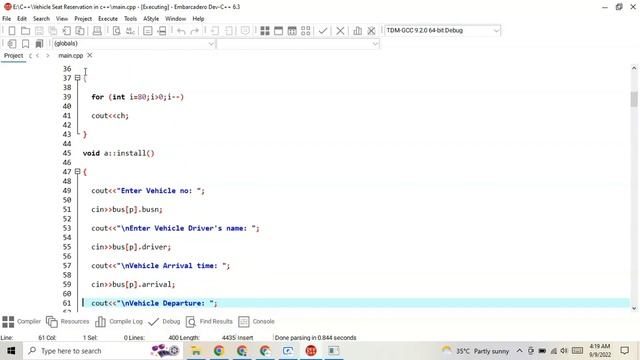This screenshot has width=640, height=360.
Task: Click the New file icon in toolbar
Action: click(x=12, y=31)
